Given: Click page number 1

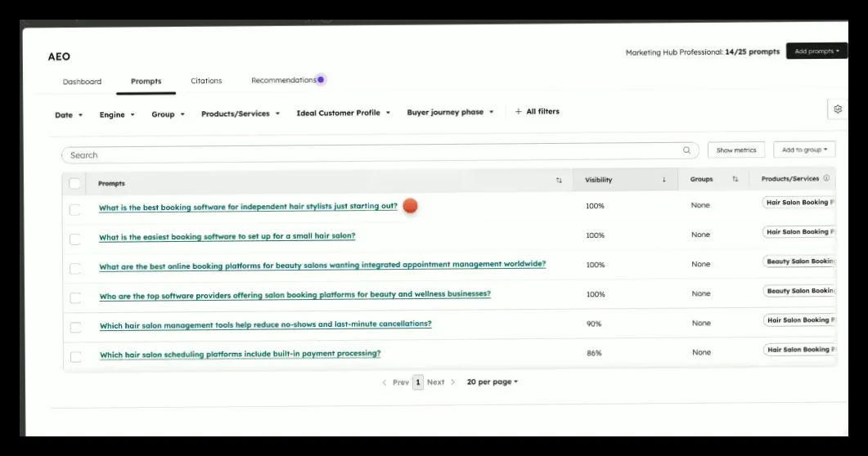Looking at the screenshot, I should pyautogui.click(x=418, y=382).
